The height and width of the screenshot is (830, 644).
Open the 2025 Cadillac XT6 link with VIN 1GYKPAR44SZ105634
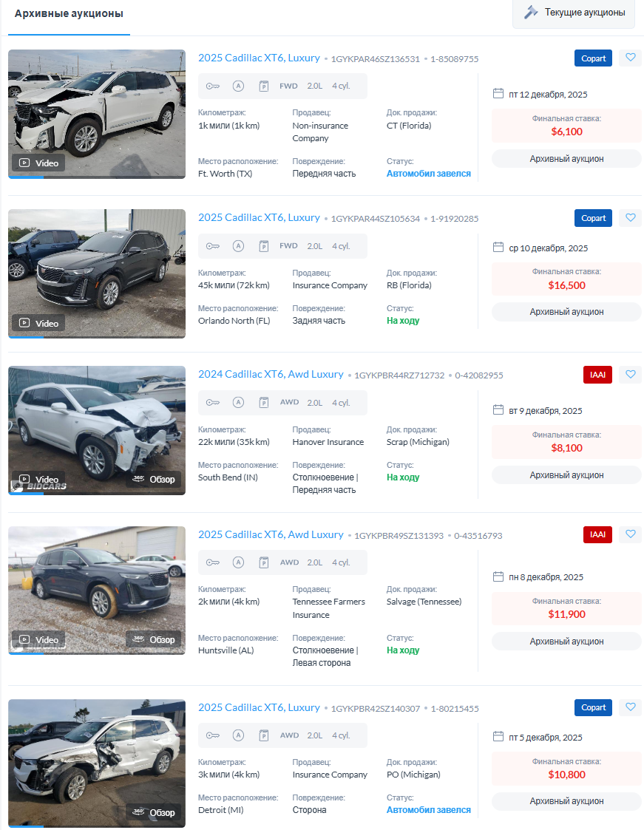pyautogui.click(x=259, y=217)
